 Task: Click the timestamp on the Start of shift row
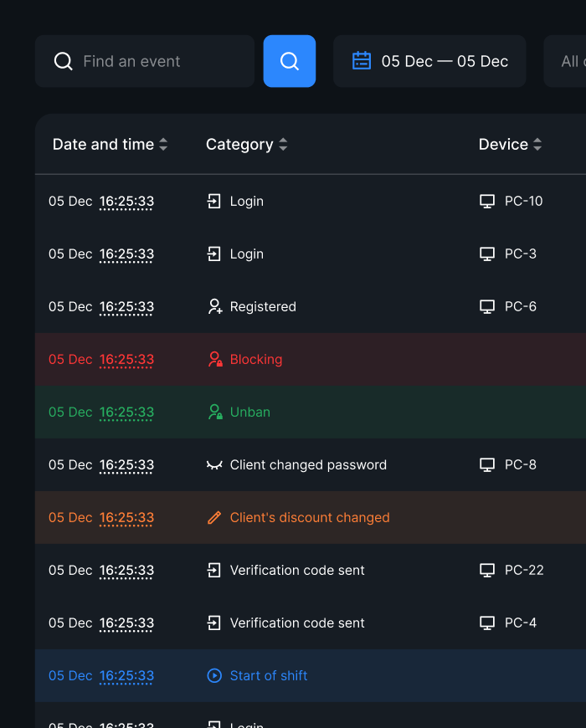[x=126, y=675]
